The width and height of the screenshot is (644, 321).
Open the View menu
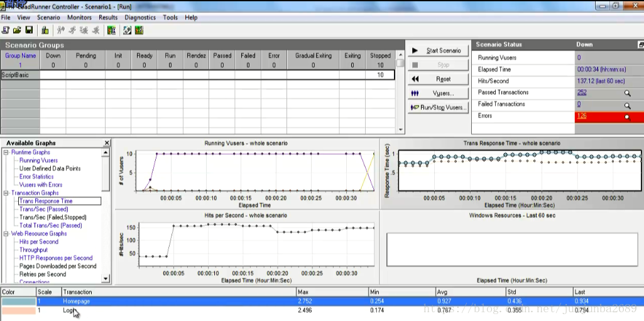(23, 18)
